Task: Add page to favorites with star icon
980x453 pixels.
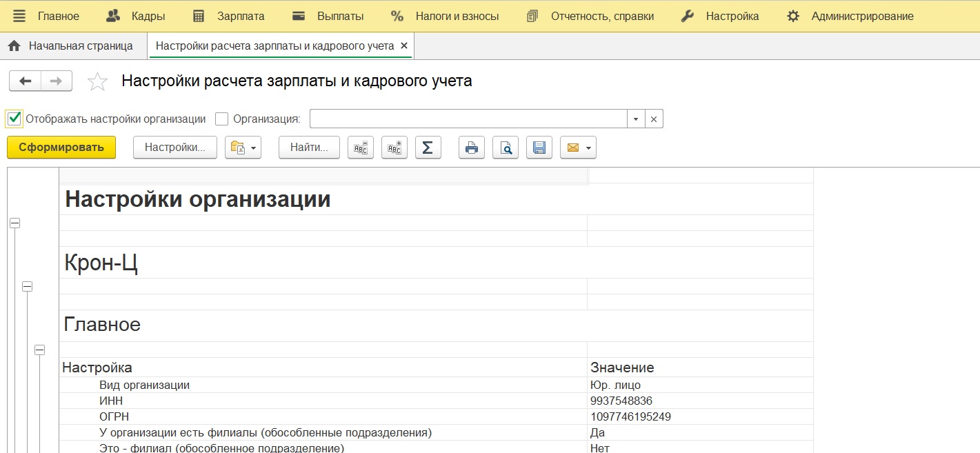Action: (x=97, y=81)
